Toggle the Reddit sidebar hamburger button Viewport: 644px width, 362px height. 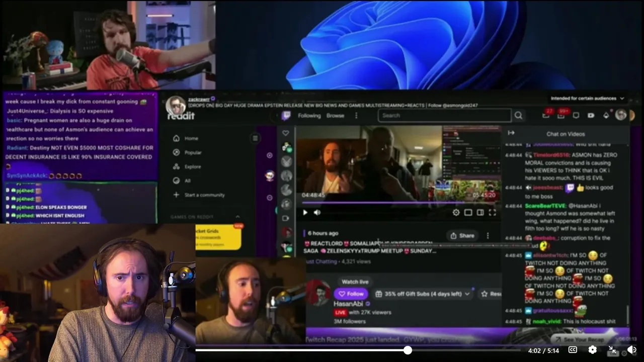(255, 138)
